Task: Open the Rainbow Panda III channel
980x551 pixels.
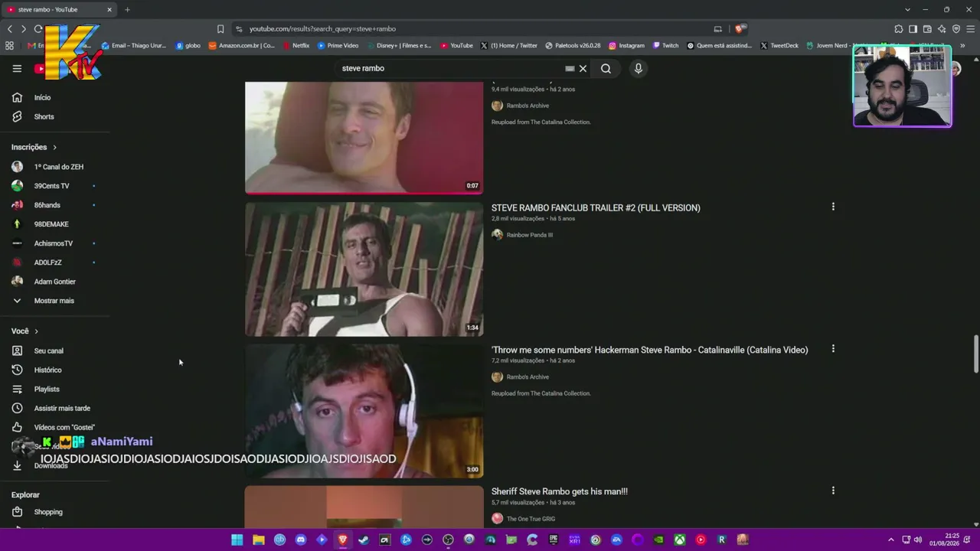Action: coord(529,235)
